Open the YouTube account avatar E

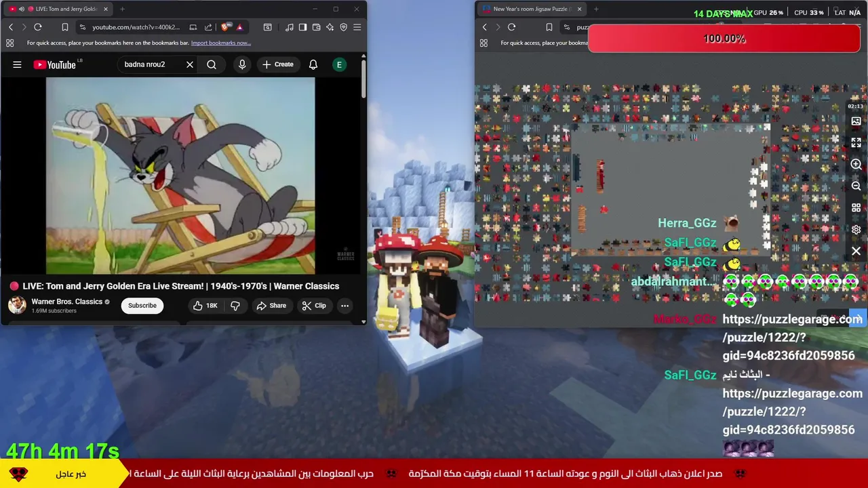pos(339,64)
